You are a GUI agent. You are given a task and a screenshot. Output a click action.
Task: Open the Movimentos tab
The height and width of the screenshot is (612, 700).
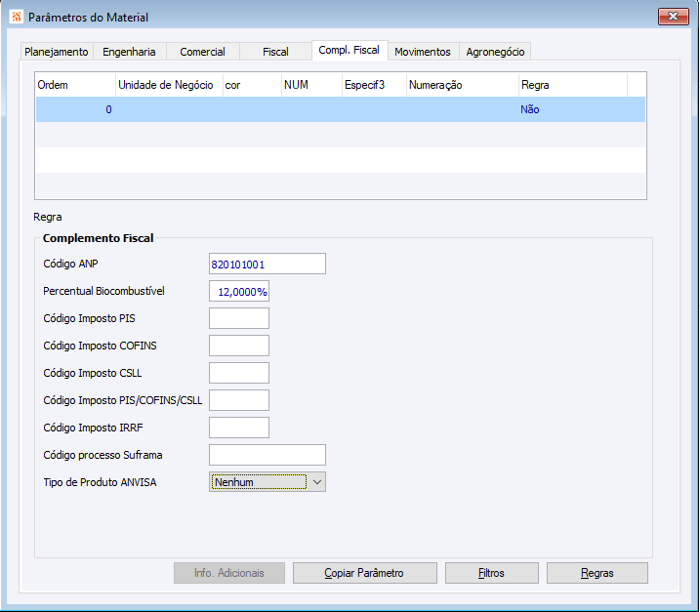pos(423,52)
